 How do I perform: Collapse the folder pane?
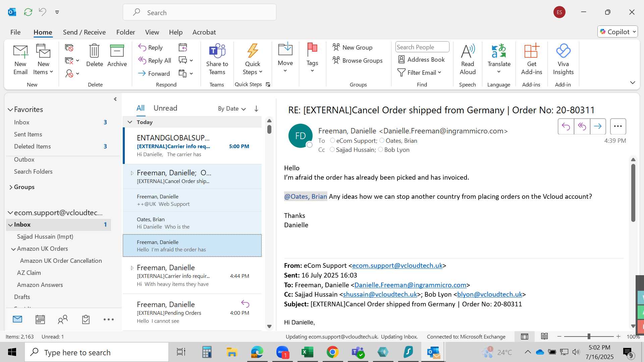[x=115, y=99]
